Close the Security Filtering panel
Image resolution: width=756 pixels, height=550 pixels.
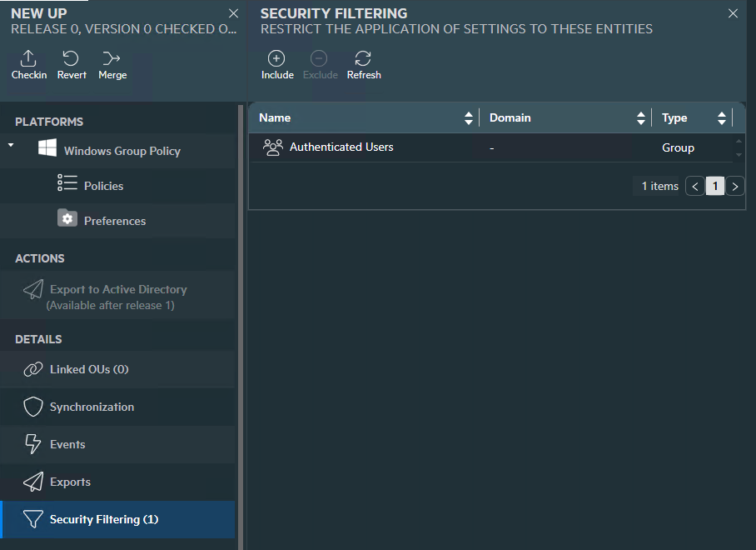[x=733, y=13]
